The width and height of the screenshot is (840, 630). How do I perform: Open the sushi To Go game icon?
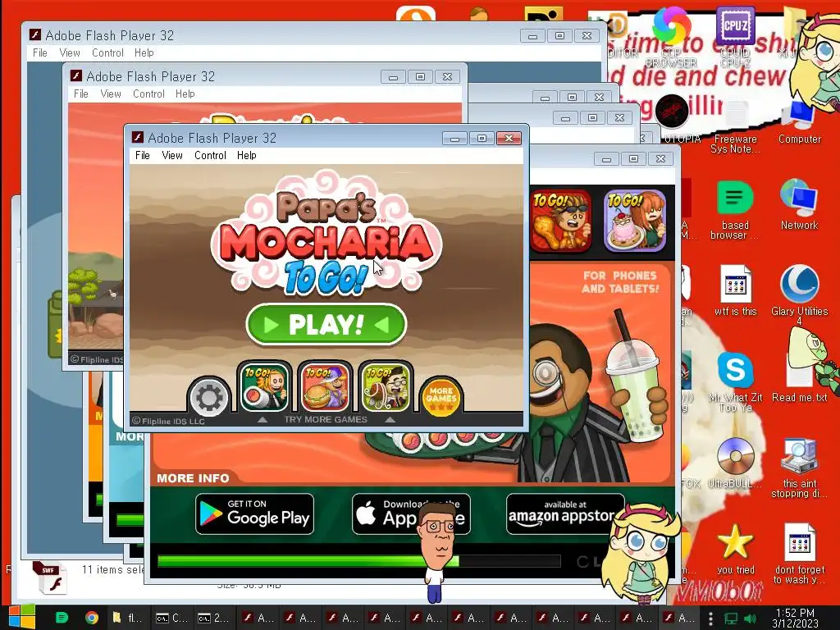264,387
